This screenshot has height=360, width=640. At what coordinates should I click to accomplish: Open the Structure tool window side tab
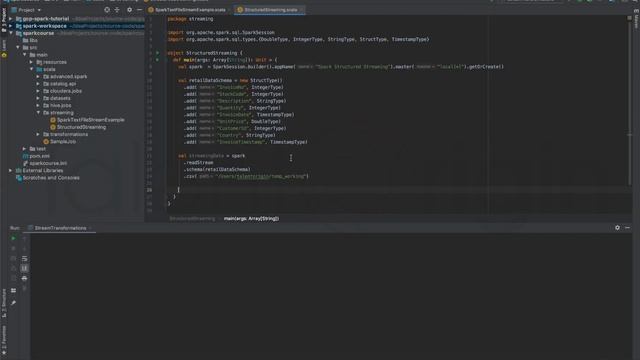pos(4,303)
